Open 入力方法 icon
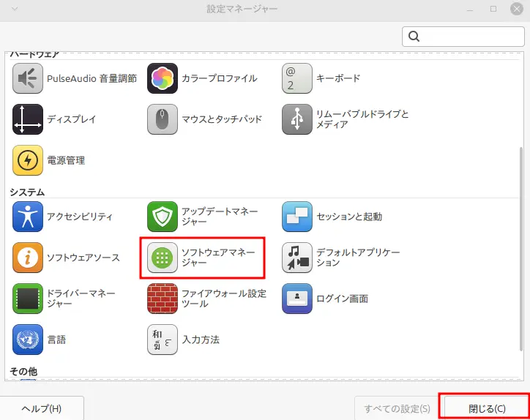The image size is (530, 420). tap(163, 340)
